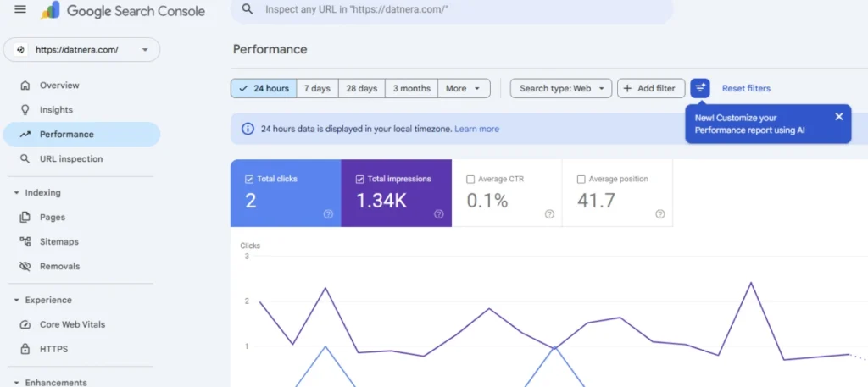Open URL inspection in sidebar

[82, 158]
